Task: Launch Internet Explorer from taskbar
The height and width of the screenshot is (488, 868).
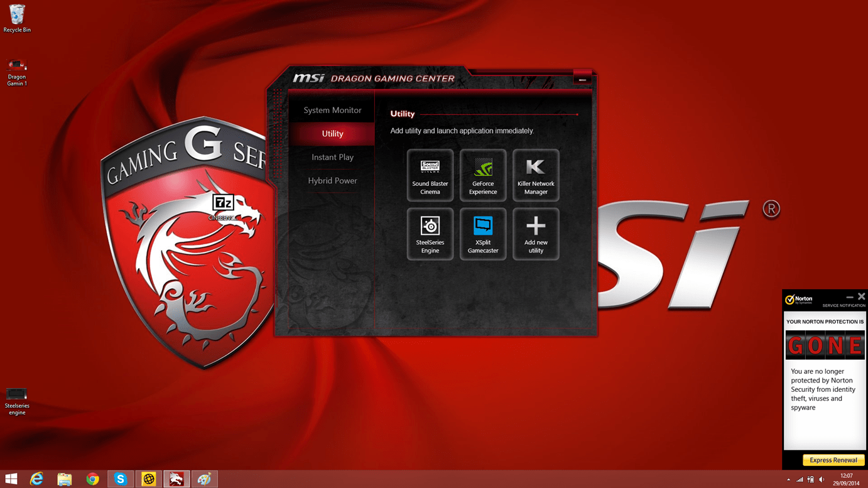Action: tap(37, 479)
